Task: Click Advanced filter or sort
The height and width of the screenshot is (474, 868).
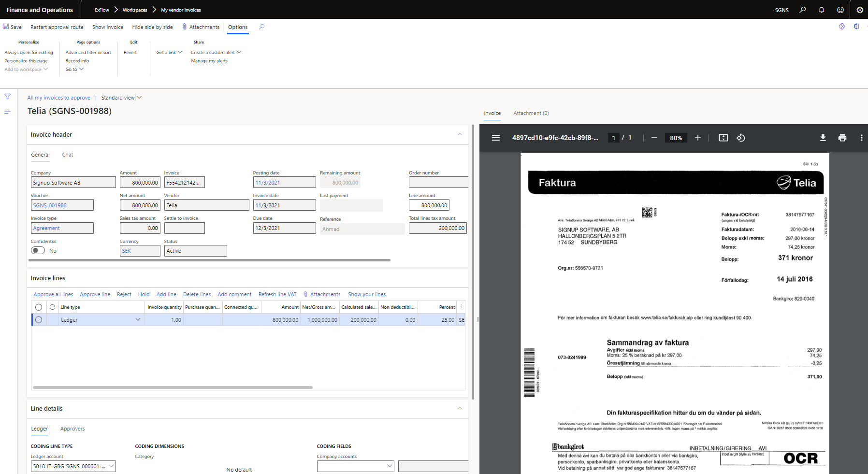Action: point(88,52)
